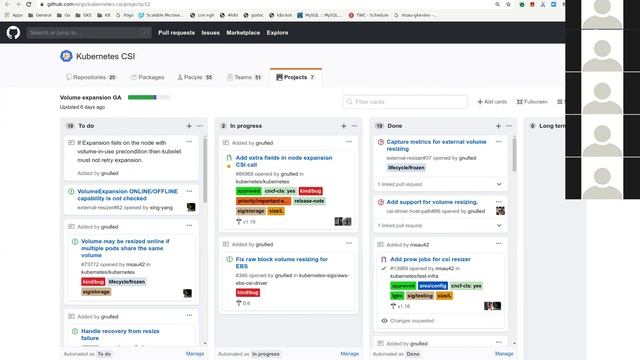Reload the page in the browser
This screenshot has width=640, height=360.
tap(29, 4)
